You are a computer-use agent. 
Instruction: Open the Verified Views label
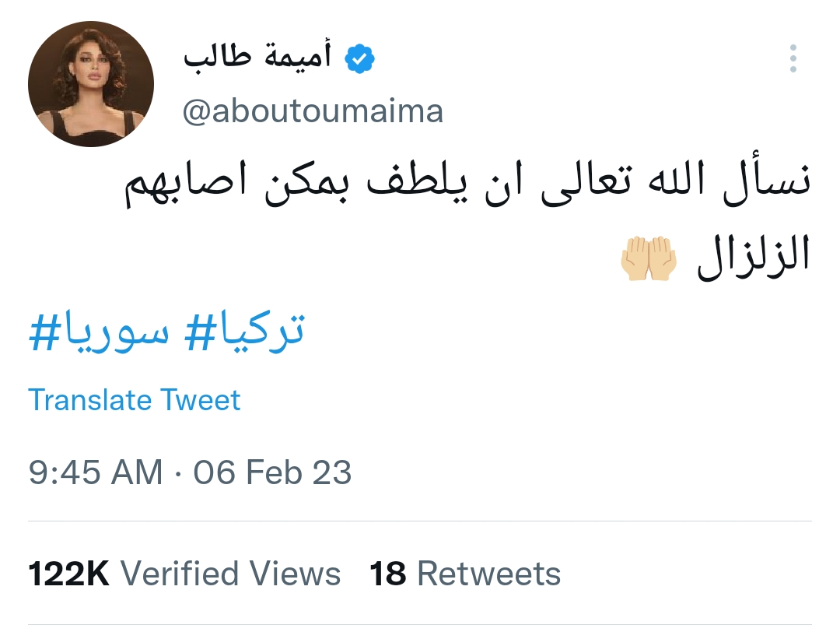[231, 574]
